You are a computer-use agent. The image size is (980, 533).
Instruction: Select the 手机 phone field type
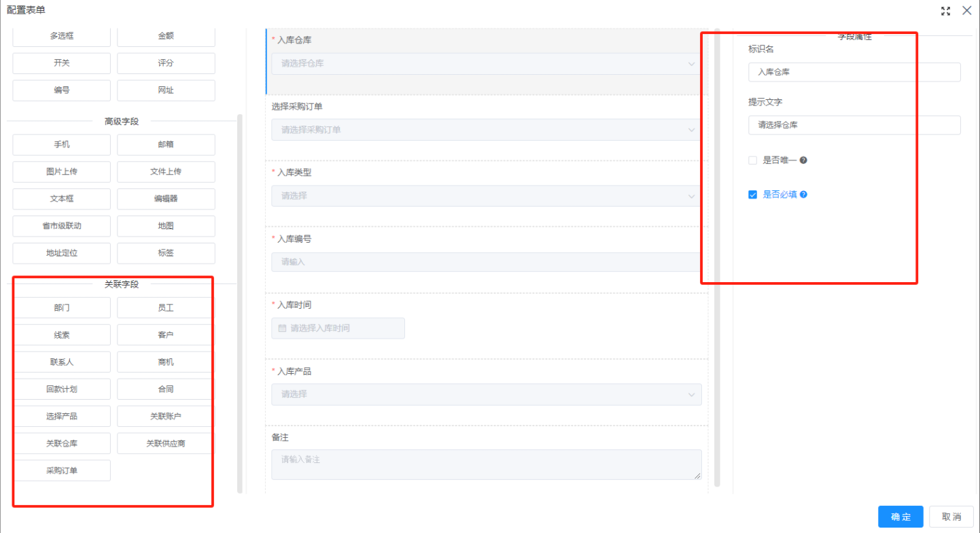pos(61,144)
